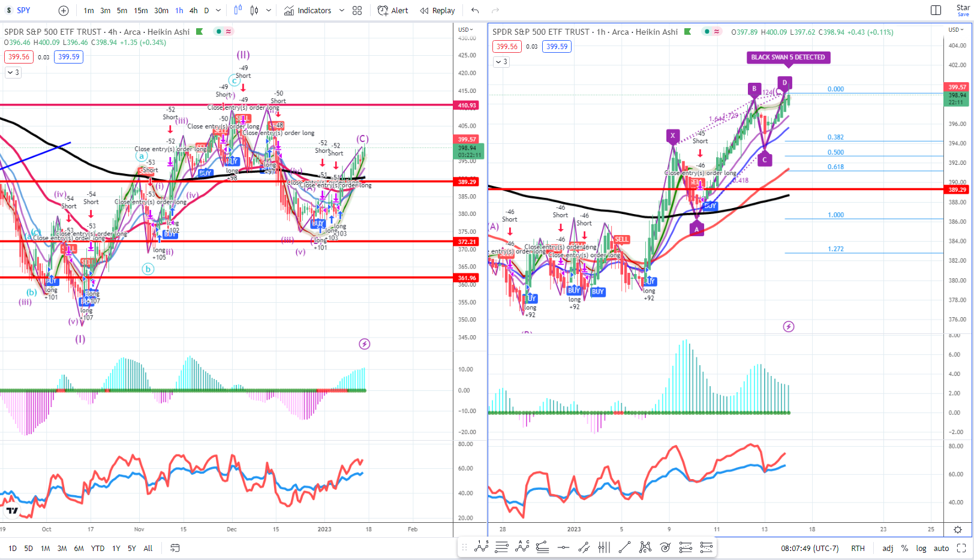Image resolution: width=974 pixels, height=560 pixels.
Task: Expand the favorite indicators dropdown arrow
Action: point(342,10)
